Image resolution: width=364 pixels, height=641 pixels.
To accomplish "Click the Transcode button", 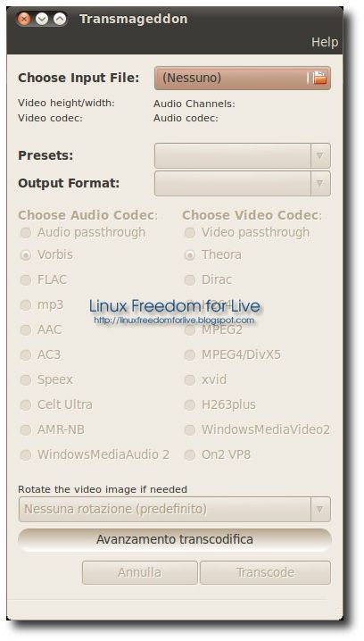I will pyautogui.click(x=265, y=573).
